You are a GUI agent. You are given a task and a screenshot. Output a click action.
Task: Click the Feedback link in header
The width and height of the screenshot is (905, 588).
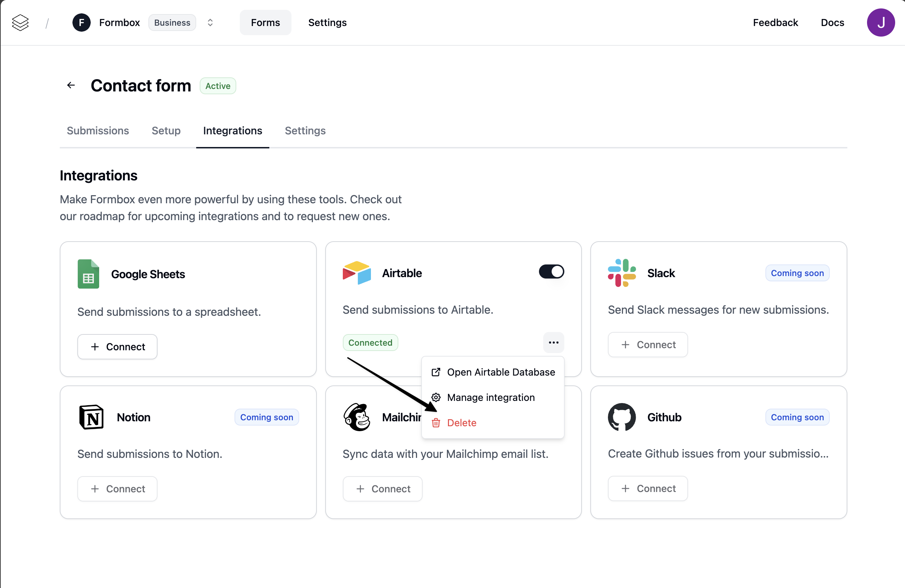click(775, 23)
